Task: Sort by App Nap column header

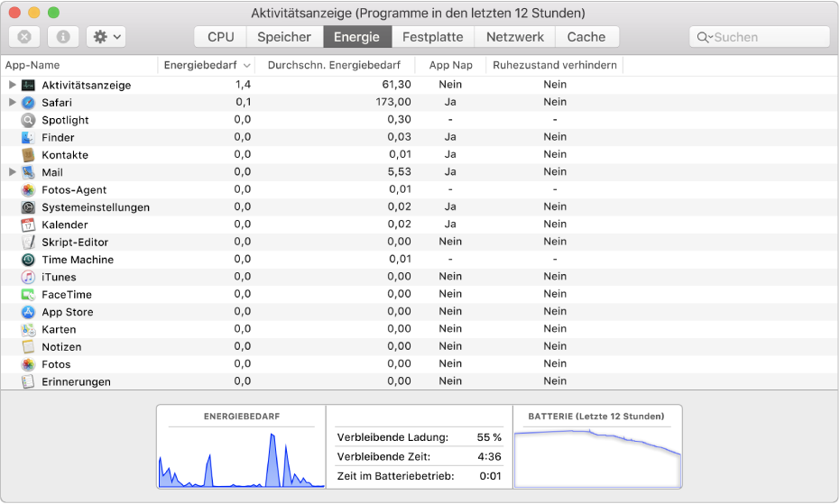Action: point(450,65)
